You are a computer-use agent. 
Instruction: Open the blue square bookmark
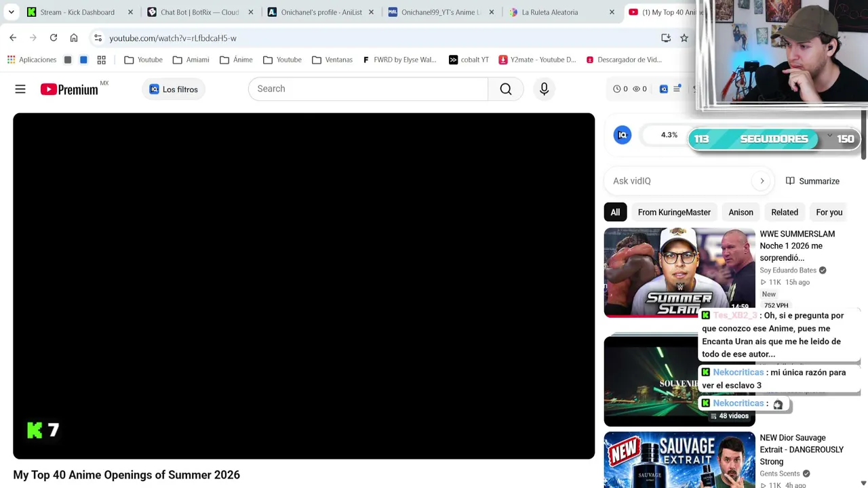[83, 60]
